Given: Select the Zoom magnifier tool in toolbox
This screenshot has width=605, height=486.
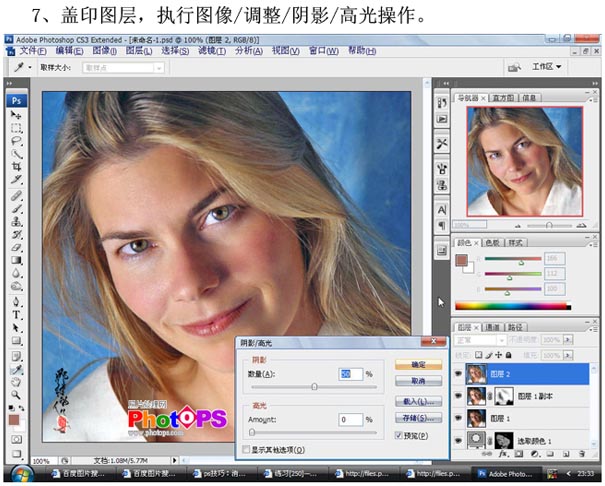Looking at the screenshot, I should coord(17,394).
